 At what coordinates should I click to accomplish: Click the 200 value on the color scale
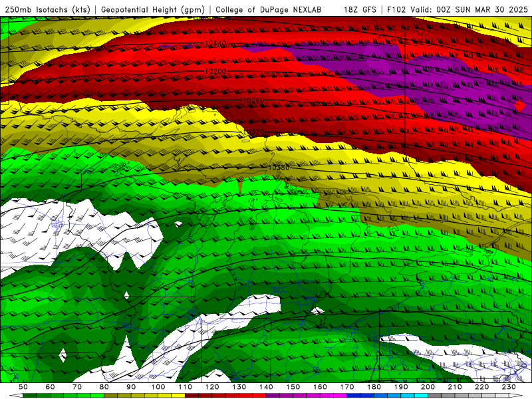[x=428, y=387]
